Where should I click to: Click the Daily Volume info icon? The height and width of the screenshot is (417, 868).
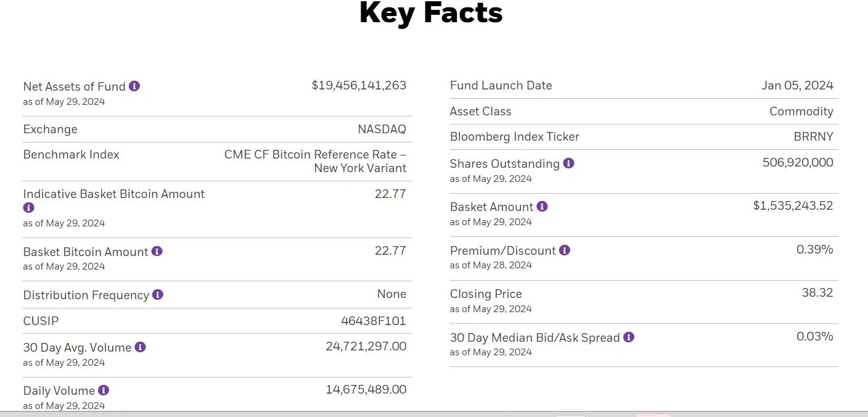pos(104,390)
